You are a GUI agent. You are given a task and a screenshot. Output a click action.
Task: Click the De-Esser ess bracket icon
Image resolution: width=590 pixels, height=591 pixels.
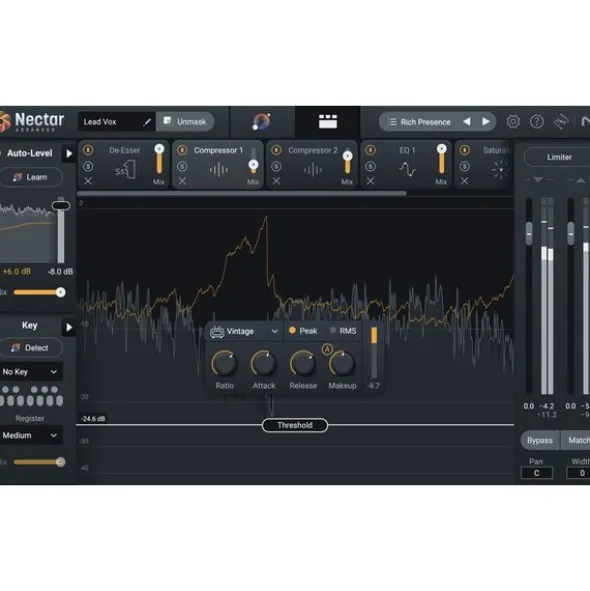coord(125,170)
